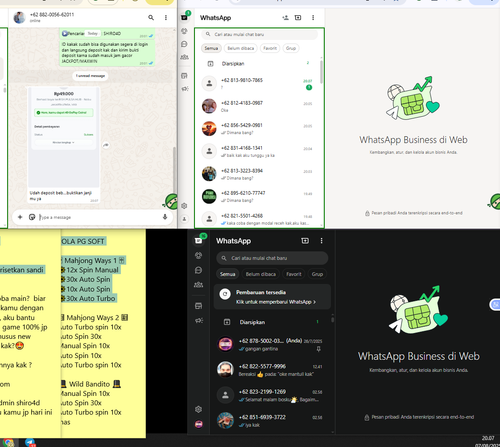Open Chats icon in dark WhatsApp sidebar
This screenshot has height=447, width=500.
click(199, 240)
